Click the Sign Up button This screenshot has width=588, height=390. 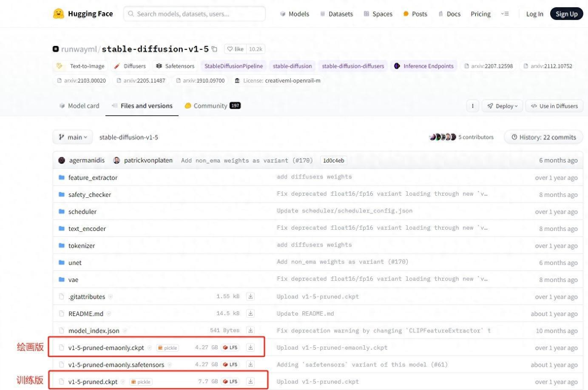(x=566, y=14)
